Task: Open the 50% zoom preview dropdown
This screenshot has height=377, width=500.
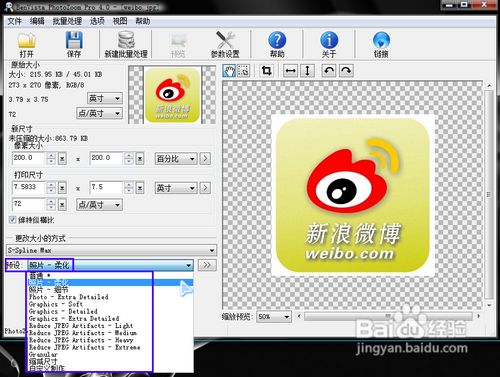Action: click(x=274, y=316)
